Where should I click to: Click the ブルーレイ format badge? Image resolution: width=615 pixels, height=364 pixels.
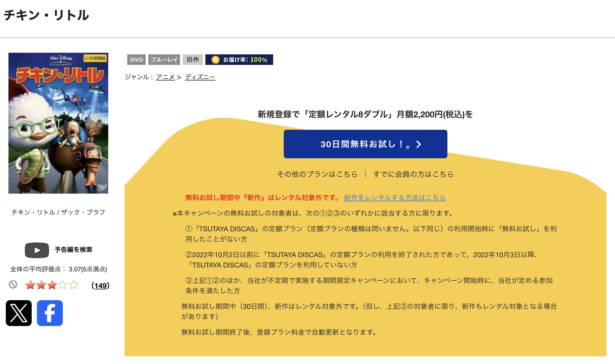pos(164,60)
